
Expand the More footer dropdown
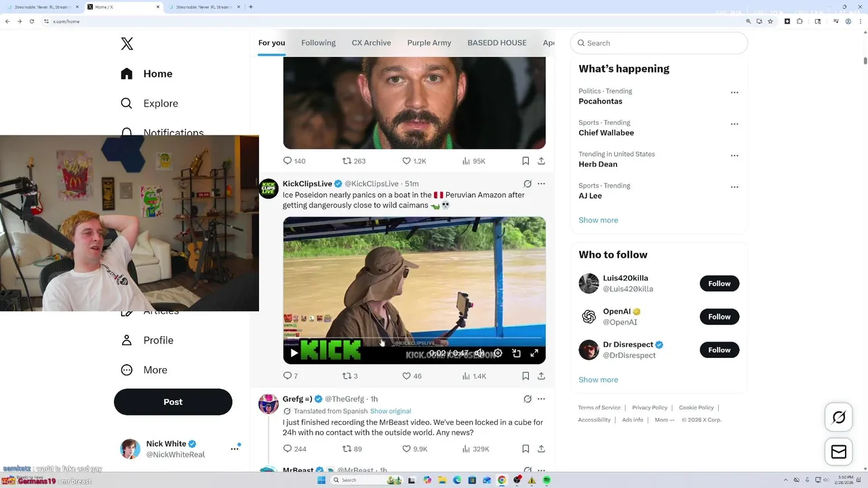665,420
